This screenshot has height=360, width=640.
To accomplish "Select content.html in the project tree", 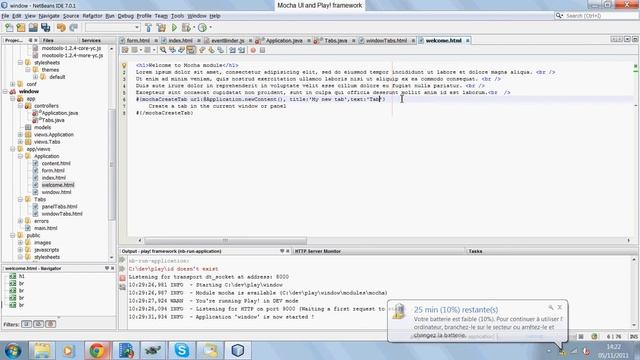I will (x=56, y=163).
